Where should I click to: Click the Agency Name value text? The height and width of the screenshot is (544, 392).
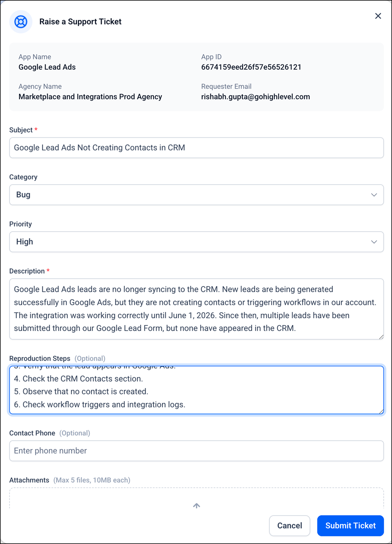pos(90,97)
